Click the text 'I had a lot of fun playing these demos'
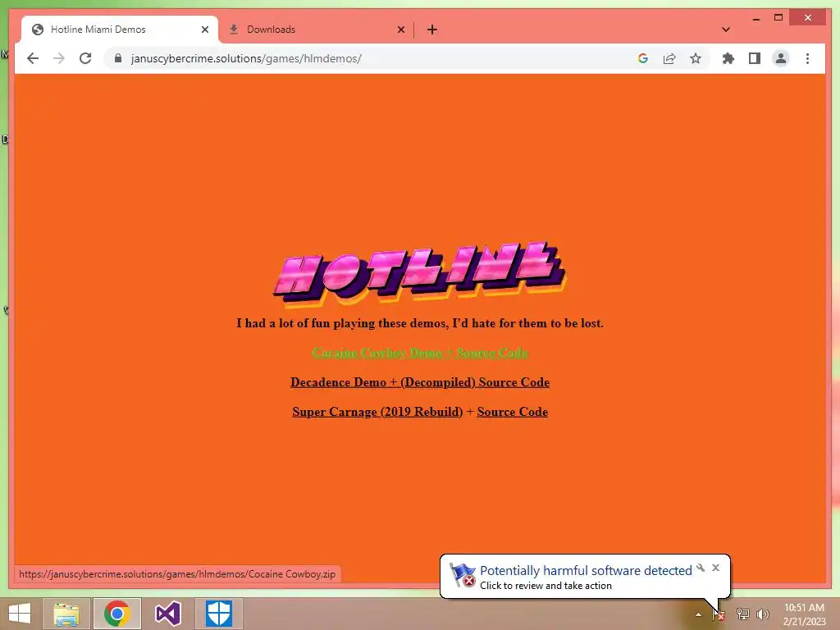840x630 pixels. [343, 323]
